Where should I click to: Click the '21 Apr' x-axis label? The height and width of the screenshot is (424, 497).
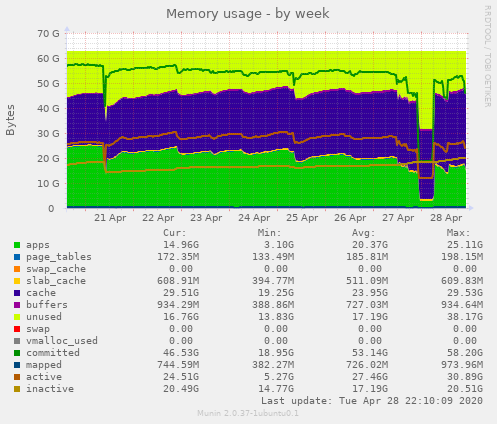click(x=110, y=218)
